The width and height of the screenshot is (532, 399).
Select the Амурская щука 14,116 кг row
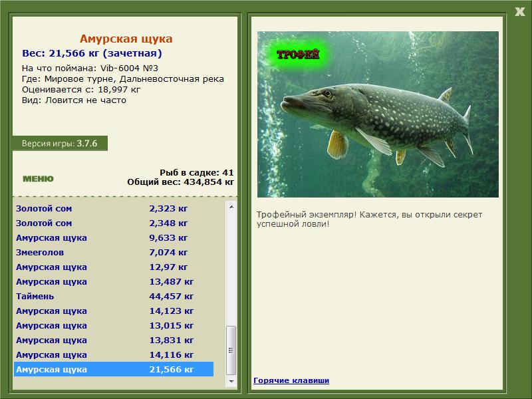pos(114,354)
